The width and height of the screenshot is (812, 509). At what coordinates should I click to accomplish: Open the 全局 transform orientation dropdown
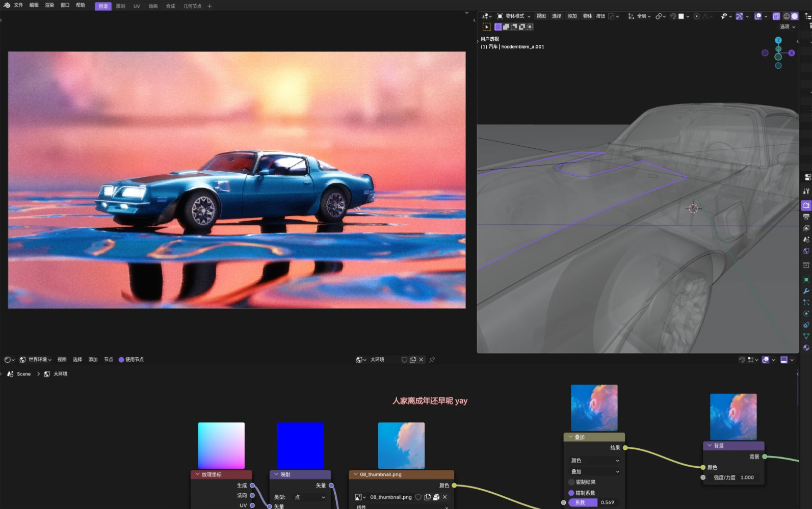639,16
